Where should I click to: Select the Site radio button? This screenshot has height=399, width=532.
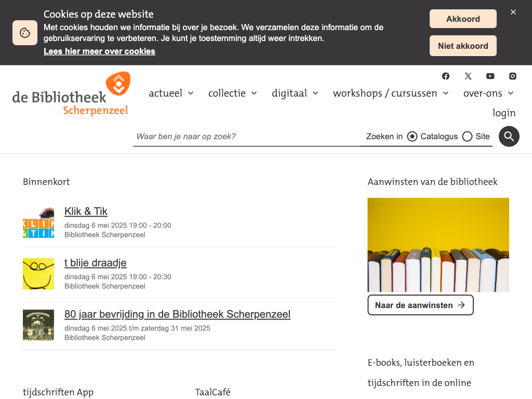pyautogui.click(x=467, y=137)
